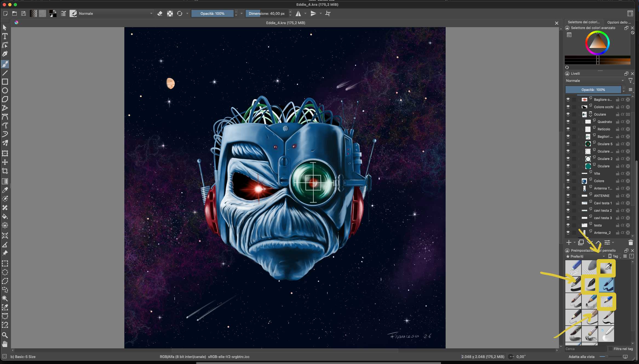Delete layer with trash icon

coord(631,242)
